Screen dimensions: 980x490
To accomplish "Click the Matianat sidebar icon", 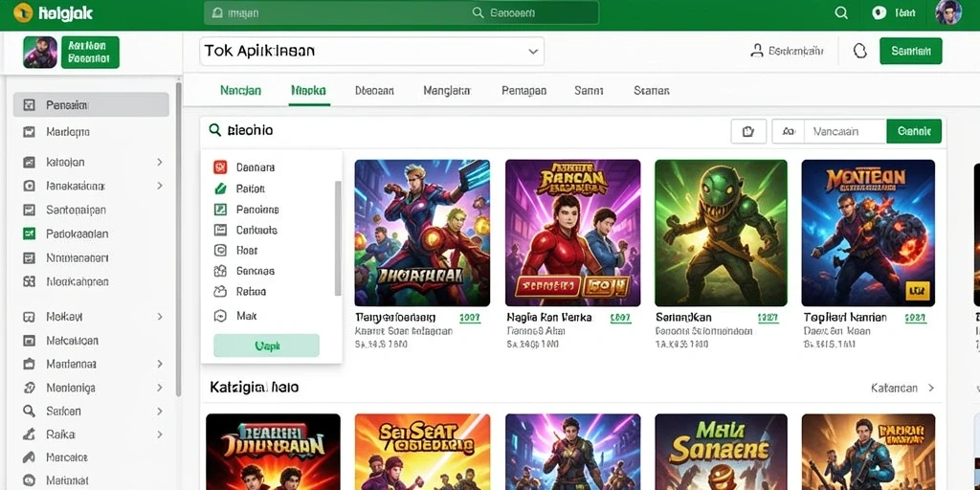I will click(29, 480).
